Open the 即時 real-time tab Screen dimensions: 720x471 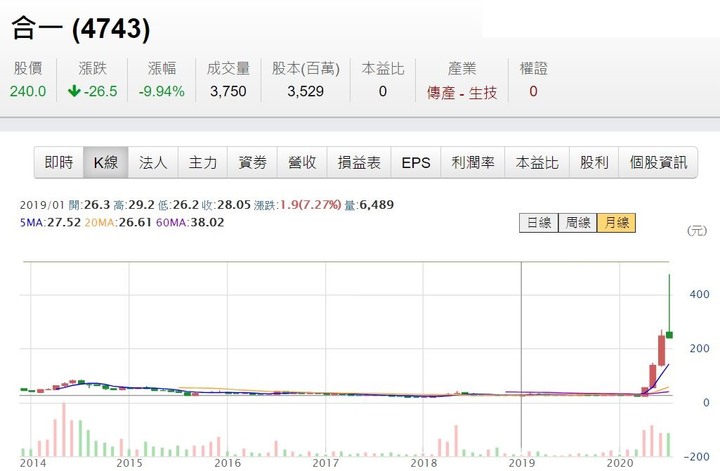[59, 163]
